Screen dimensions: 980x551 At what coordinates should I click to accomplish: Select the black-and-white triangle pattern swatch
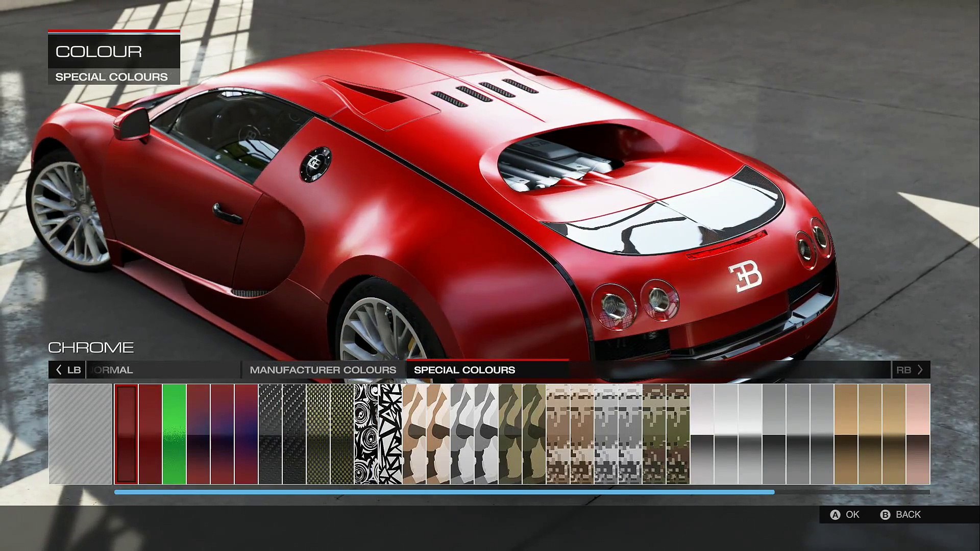point(390,434)
